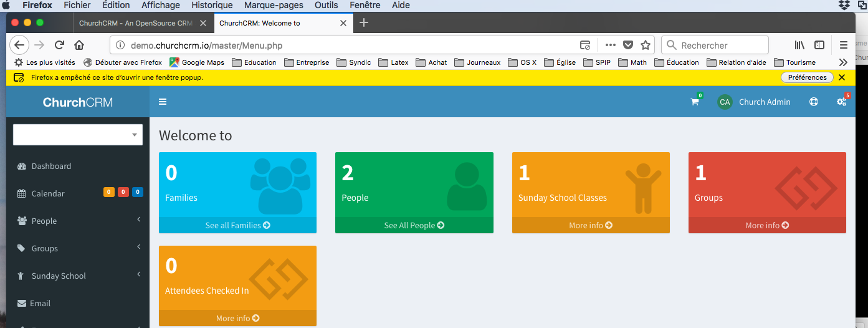Click blocked popup icon in address bar
This screenshot has height=328, width=868.
click(585, 45)
